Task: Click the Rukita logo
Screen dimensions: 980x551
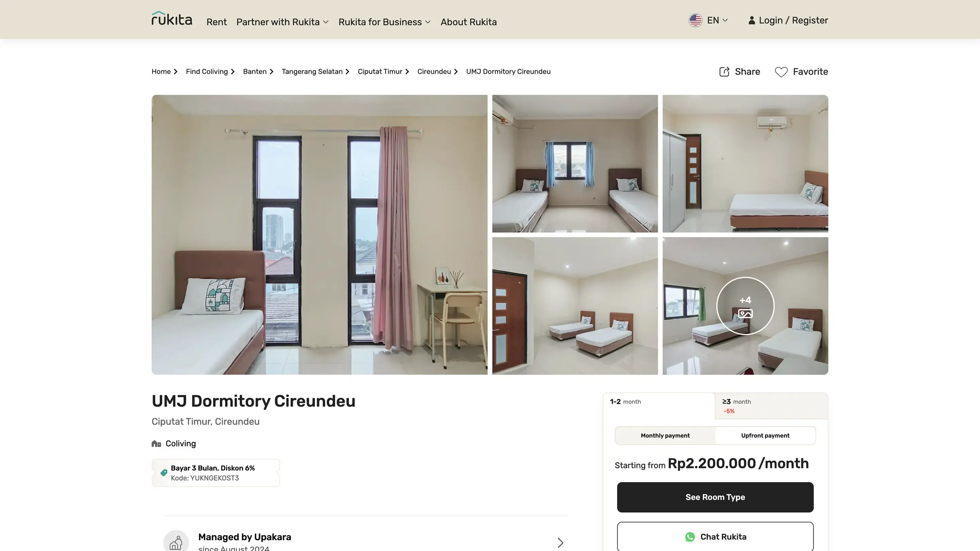Action: (172, 18)
